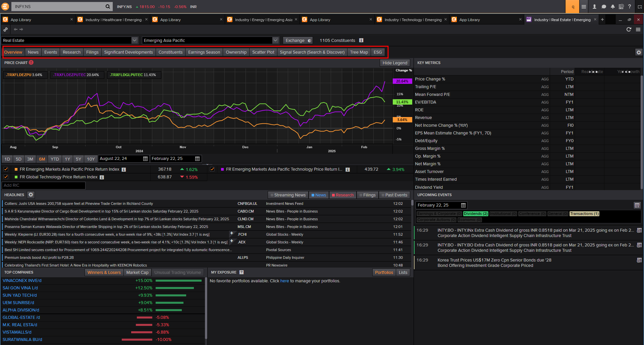Click the link chain icon below tabs
Viewport: 644px width, 345px height.
tap(6, 30)
